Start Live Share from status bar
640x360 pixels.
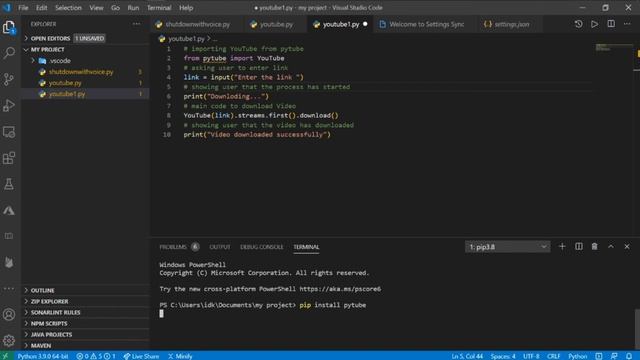[x=141, y=356]
